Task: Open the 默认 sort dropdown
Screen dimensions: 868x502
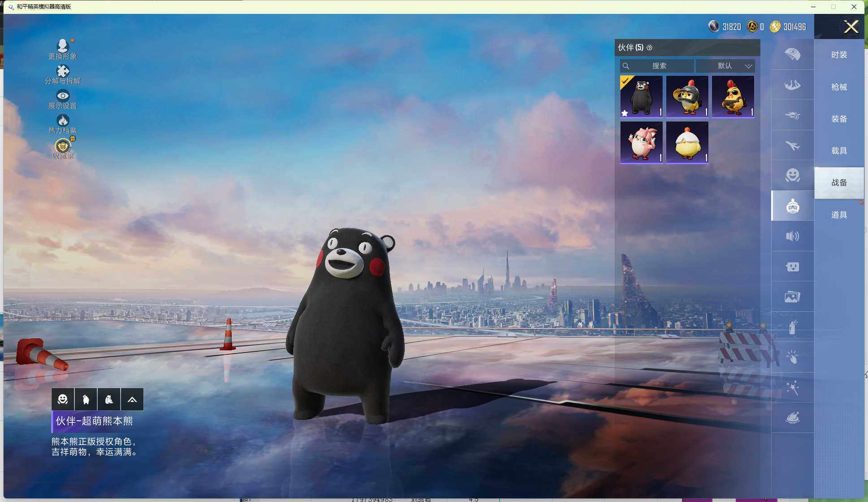Action: (x=725, y=66)
